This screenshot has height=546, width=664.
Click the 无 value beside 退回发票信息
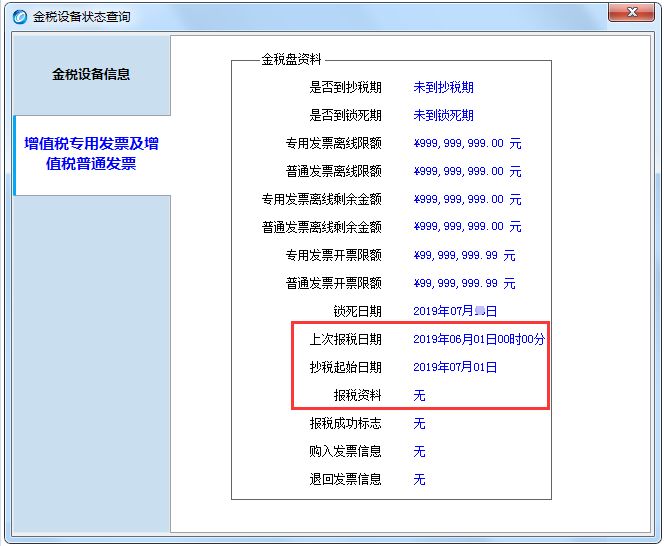pyautogui.click(x=419, y=479)
